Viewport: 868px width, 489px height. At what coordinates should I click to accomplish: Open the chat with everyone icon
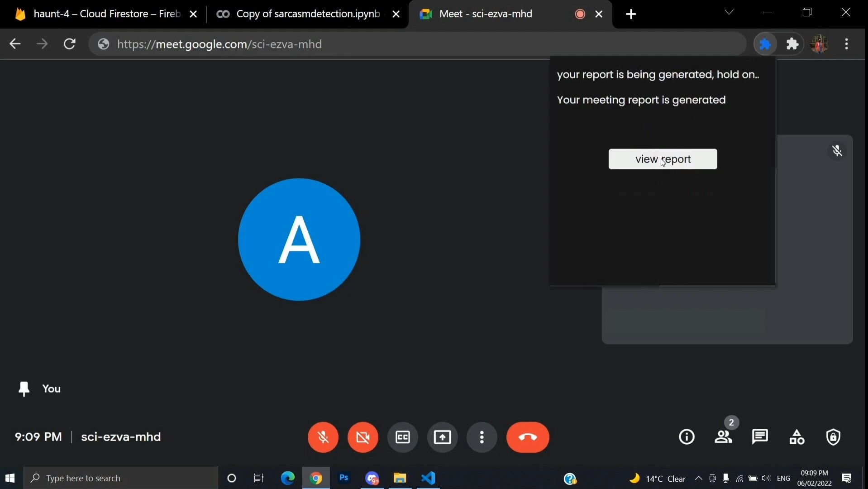[x=760, y=437]
